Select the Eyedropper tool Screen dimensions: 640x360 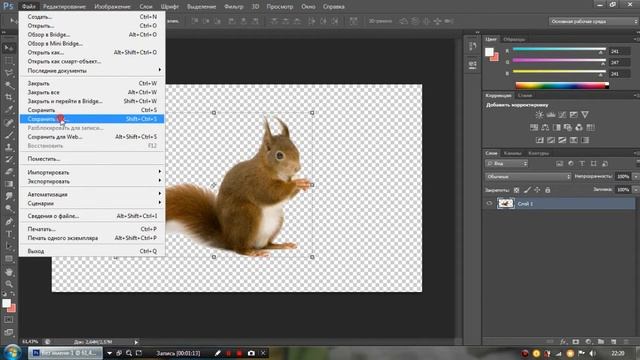click(x=9, y=110)
